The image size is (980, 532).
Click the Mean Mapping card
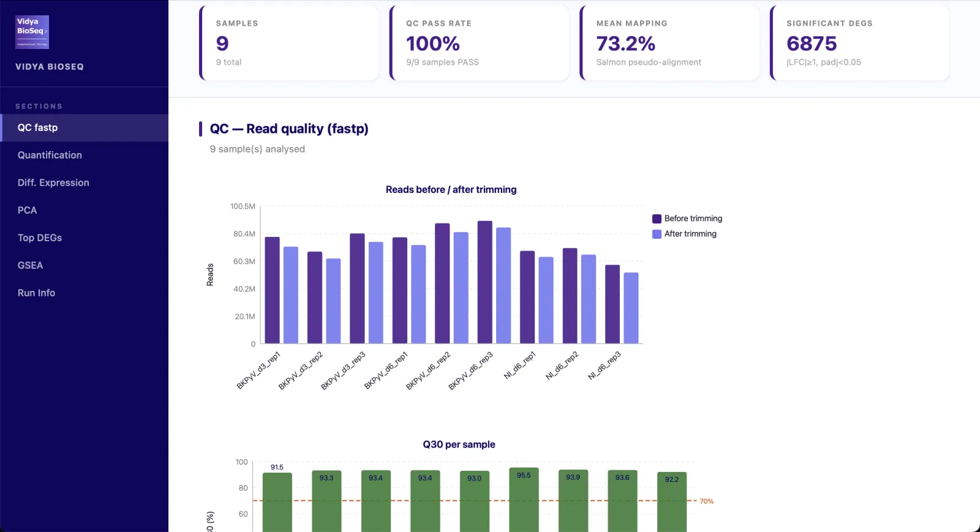pos(670,43)
